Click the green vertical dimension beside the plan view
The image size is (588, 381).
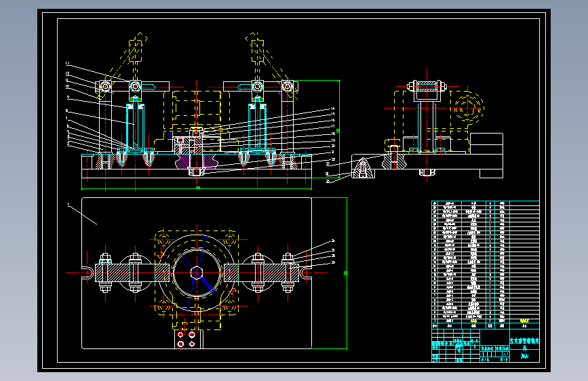(x=345, y=273)
